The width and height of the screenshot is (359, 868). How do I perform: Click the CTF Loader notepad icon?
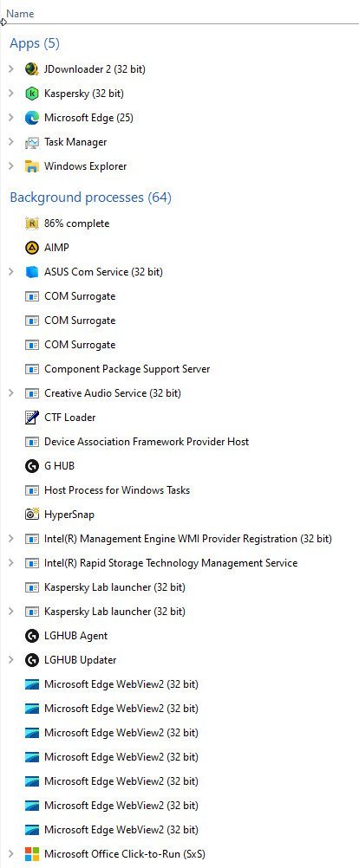[x=32, y=418]
